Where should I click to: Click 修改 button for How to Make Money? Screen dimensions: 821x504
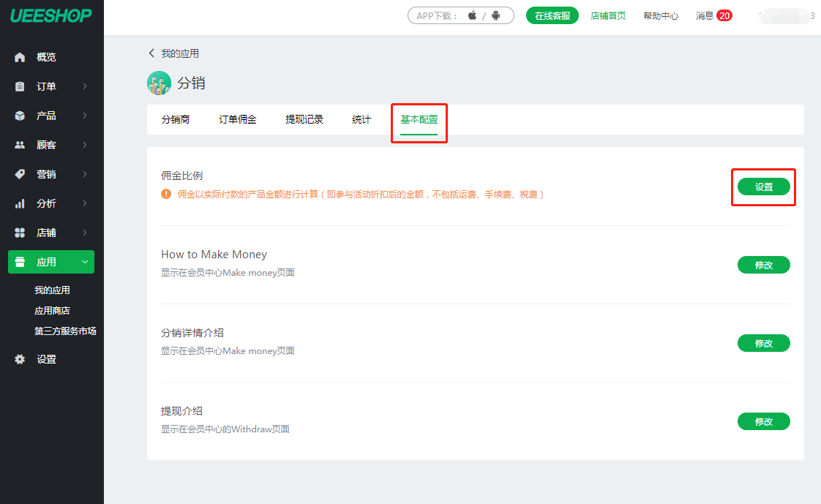click(763, 265)
